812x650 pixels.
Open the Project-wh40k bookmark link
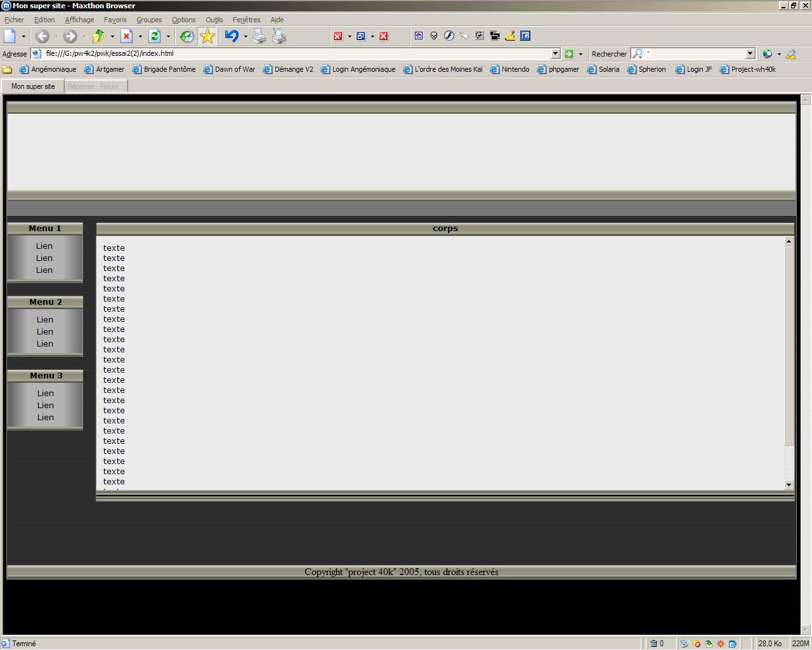[747, 69]
